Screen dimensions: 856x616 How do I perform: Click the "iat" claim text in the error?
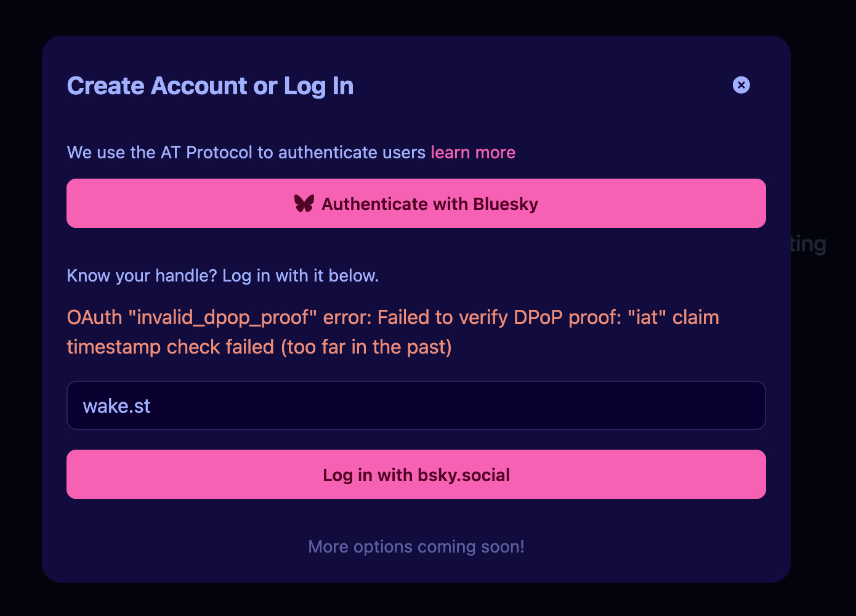[647, 317]
